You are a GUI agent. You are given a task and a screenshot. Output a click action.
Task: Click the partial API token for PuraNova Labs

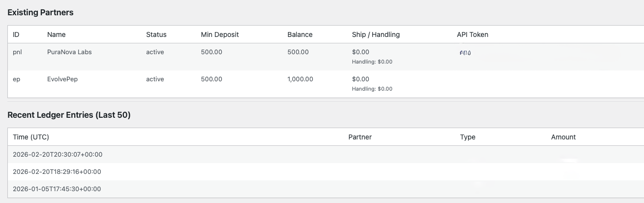465,53
